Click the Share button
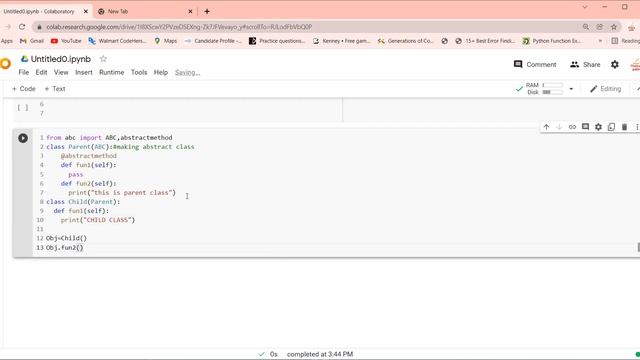The width and height of the screenshot is (640, 360). (x=585, y=64)
